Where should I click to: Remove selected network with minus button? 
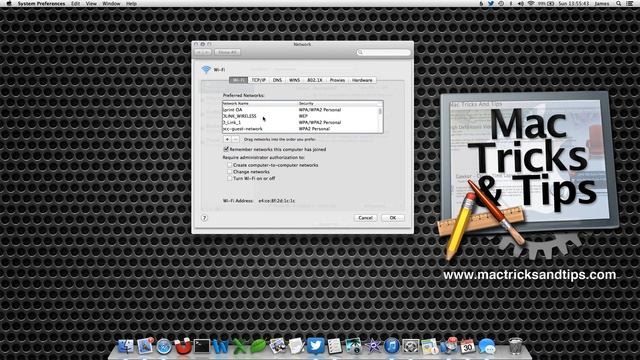pyautogui.click(x=235, y=139)
